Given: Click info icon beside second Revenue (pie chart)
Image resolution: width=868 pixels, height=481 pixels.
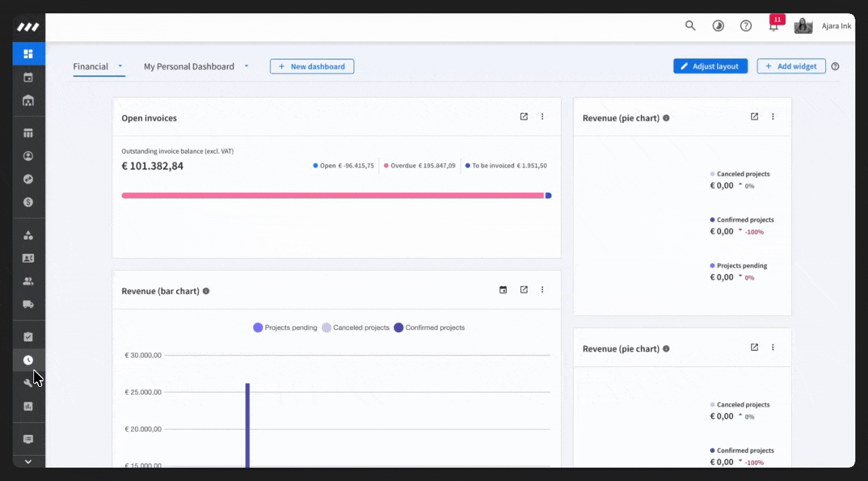Looking at the screenshot, I should 666,349.
